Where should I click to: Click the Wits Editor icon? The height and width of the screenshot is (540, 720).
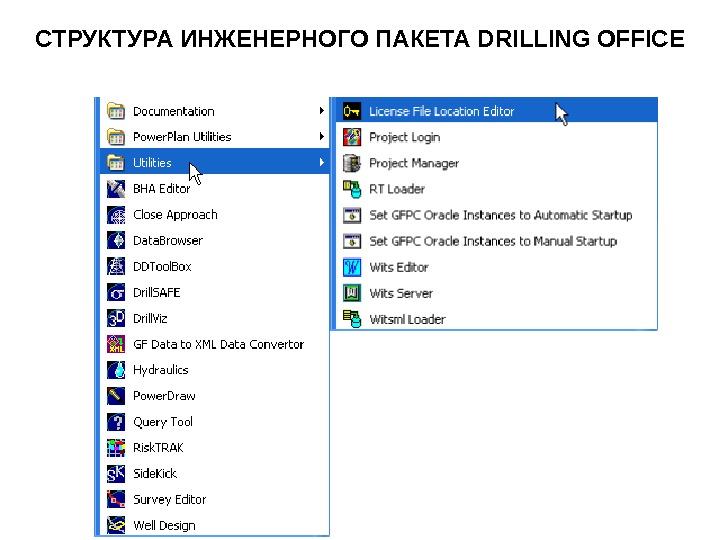[352, 267]
